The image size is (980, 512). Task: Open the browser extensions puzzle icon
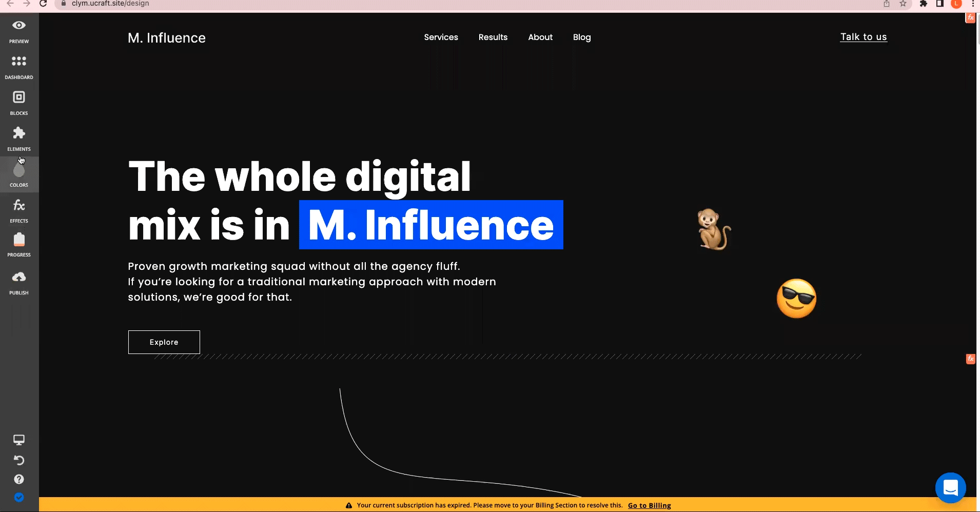point(924,4)
